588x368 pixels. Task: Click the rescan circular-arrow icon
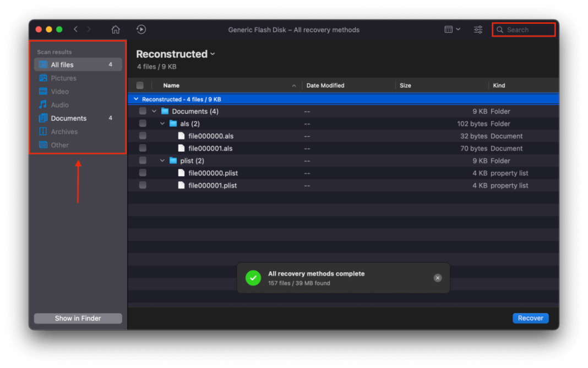(x=141, y=29)
